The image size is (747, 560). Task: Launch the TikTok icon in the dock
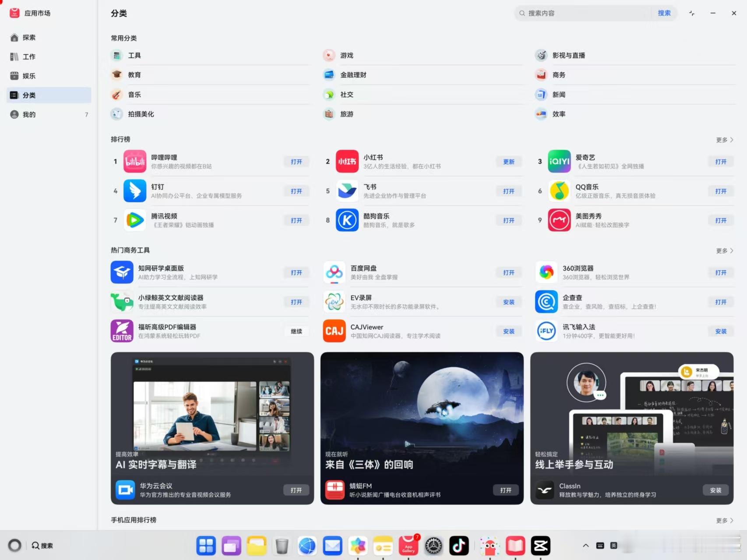coord(459,546)
